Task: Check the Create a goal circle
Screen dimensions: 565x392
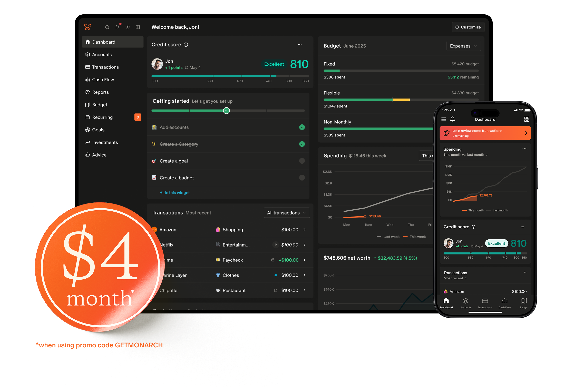Action: pyautogui.click(x=302, y=161)
